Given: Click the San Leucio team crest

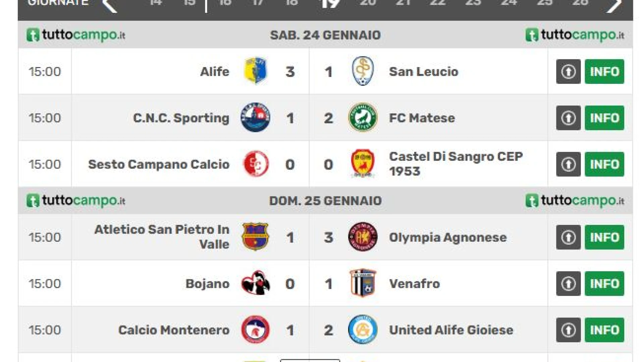Looking at the screenshot, I should [363, 71].
